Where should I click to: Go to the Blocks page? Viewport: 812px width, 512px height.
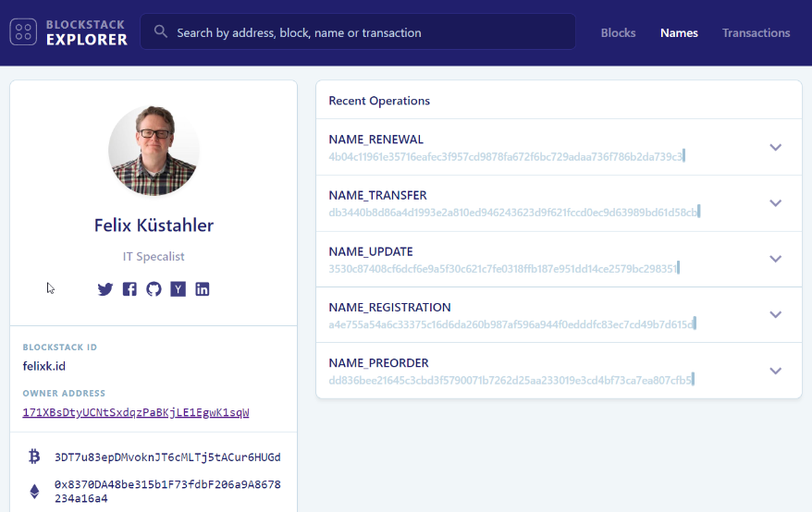point(618,32)
